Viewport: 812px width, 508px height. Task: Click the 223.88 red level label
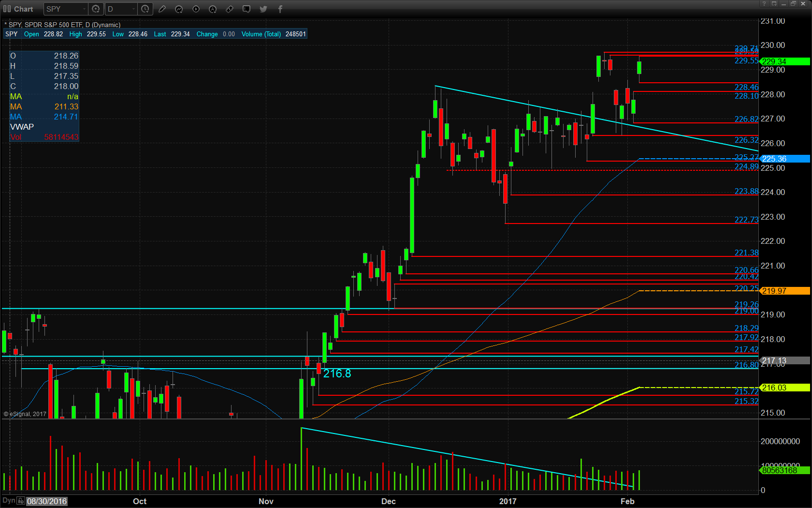[746, 191]
